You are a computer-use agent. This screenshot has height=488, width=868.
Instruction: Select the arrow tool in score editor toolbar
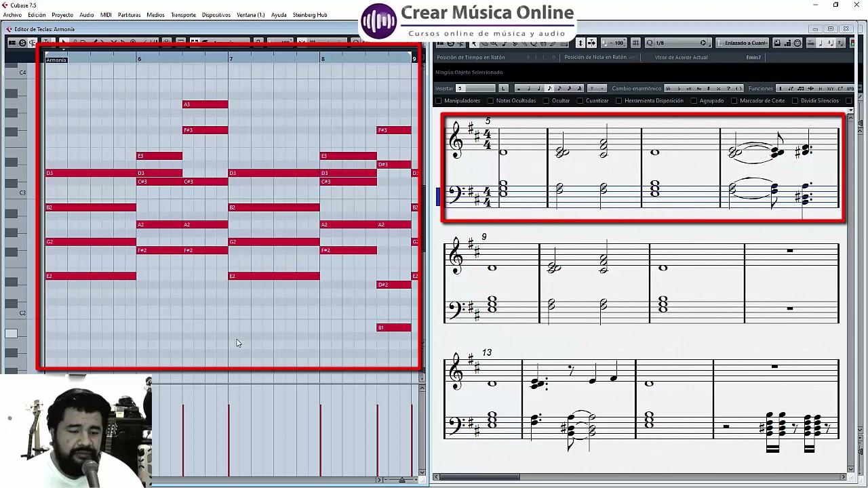point(474,43)
